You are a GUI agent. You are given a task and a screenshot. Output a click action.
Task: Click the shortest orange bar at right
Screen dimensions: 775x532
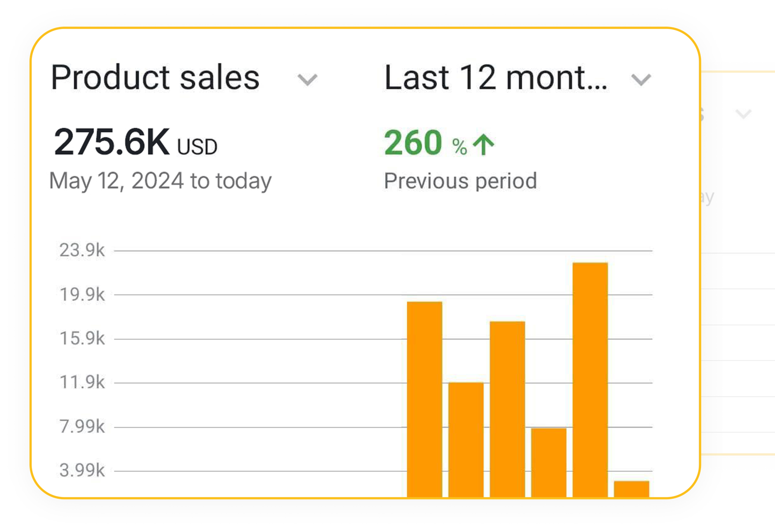coord(631,488)
